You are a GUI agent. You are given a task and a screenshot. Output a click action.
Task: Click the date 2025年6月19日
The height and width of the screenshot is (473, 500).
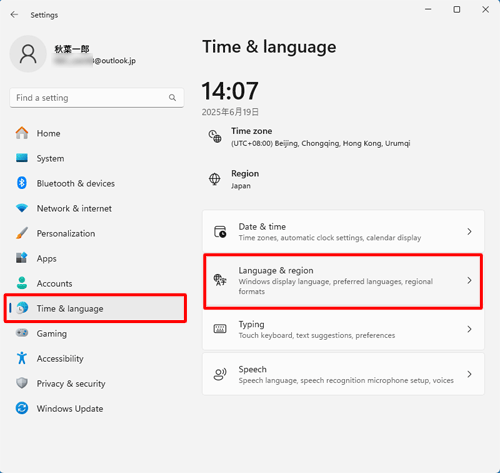point(230,112)
